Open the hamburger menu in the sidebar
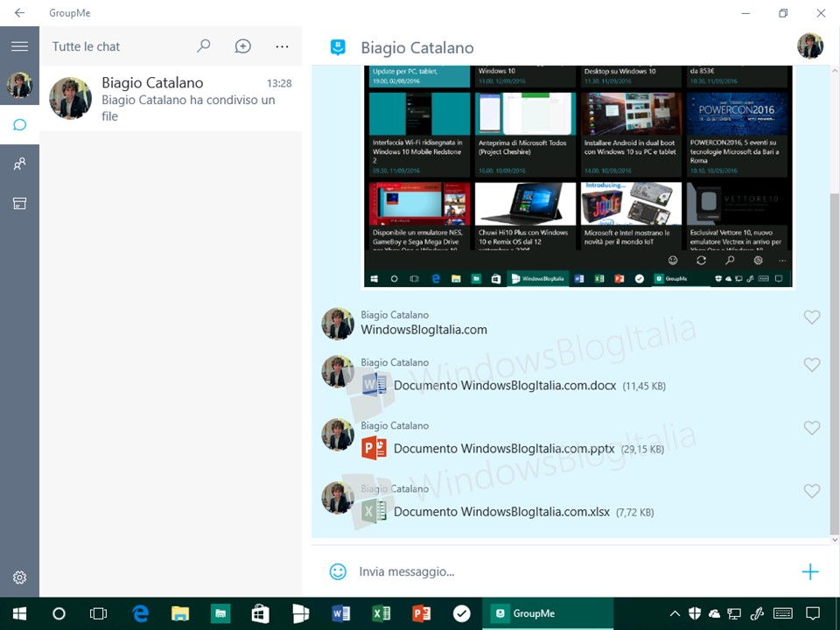Image resolution: width=840 pixels, height=630 pixels. pos(19,46)
